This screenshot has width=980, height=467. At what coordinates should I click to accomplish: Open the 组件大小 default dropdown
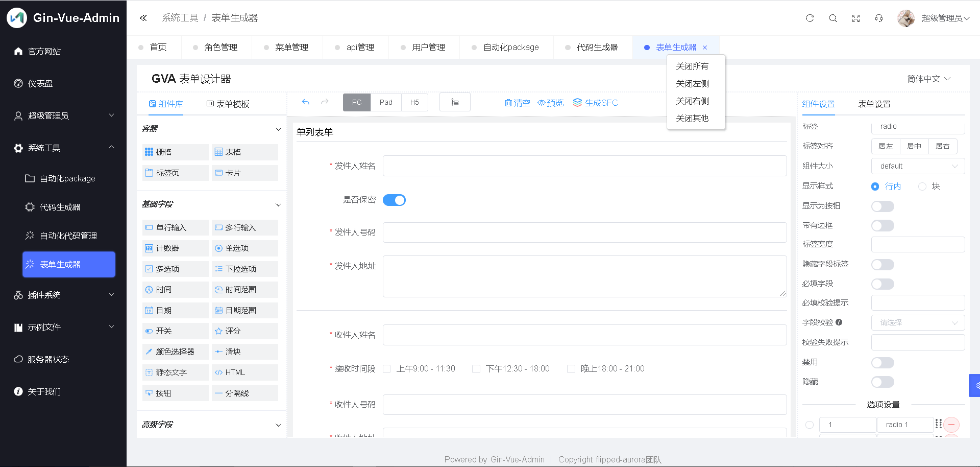918,166
